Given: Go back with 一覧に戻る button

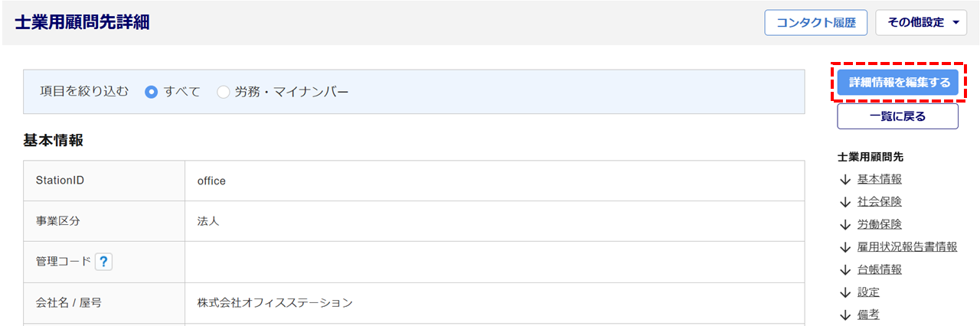Looking at the screenshot, I should click(x=897, y=116).
